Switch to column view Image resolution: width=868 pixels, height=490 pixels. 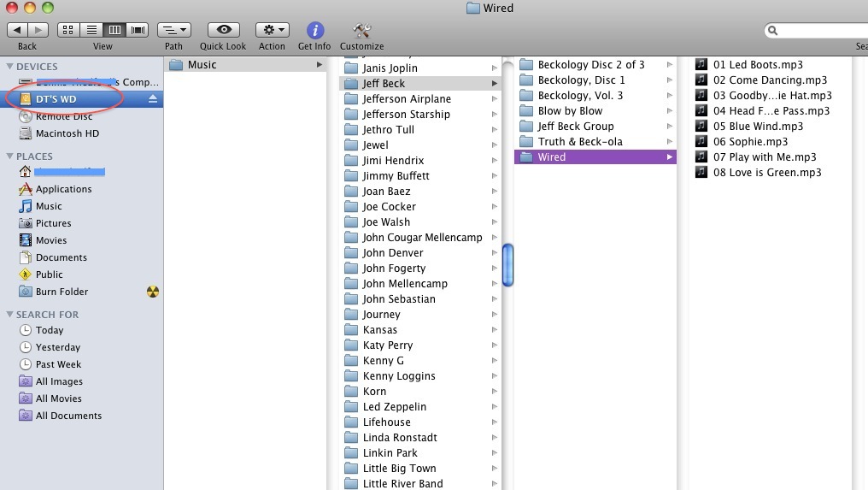pos(114,29)
